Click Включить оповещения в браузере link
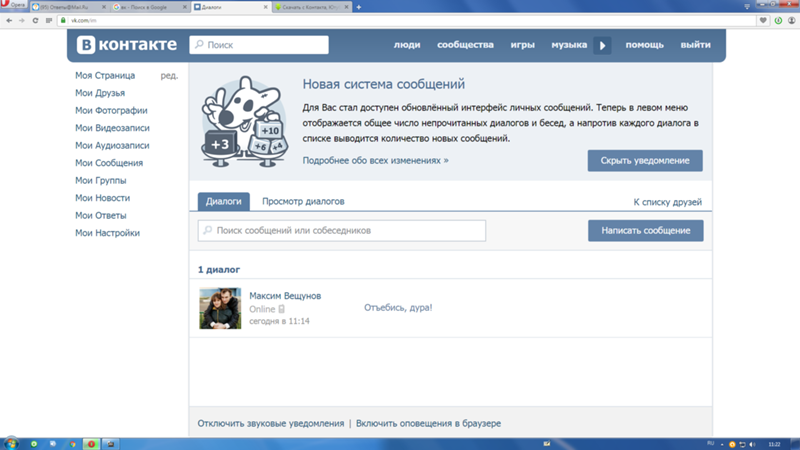800x450 pixels. 428,423
